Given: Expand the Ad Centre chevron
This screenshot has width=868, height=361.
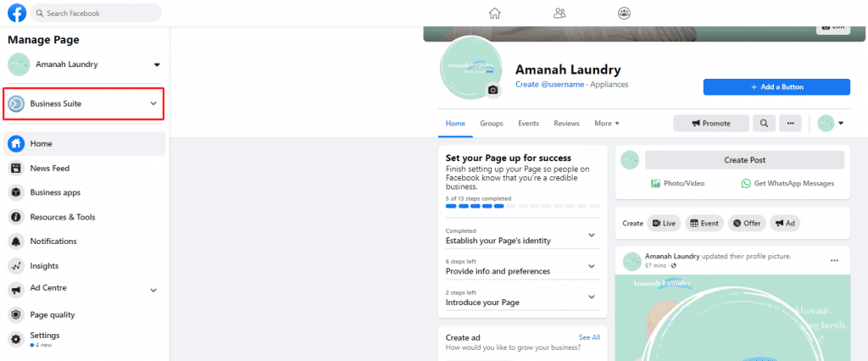Looking at the screenshot, I should (154, 290).
